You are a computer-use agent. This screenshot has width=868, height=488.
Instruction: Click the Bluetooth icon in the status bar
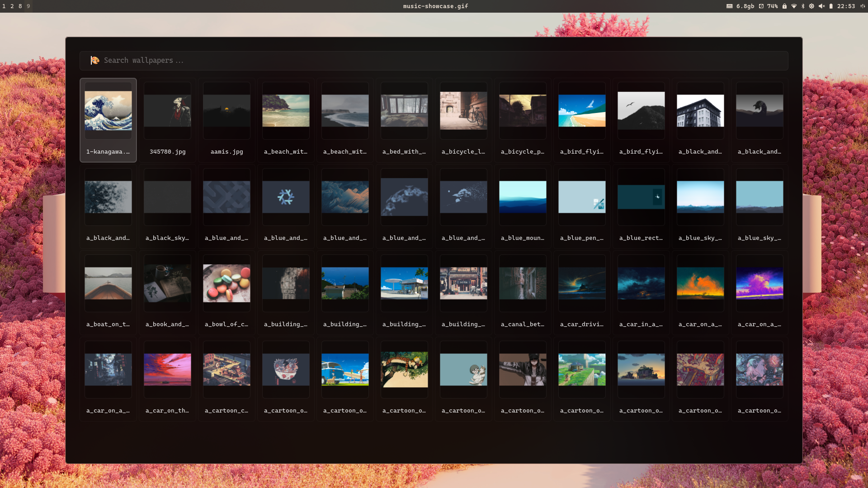click(803, 6)
